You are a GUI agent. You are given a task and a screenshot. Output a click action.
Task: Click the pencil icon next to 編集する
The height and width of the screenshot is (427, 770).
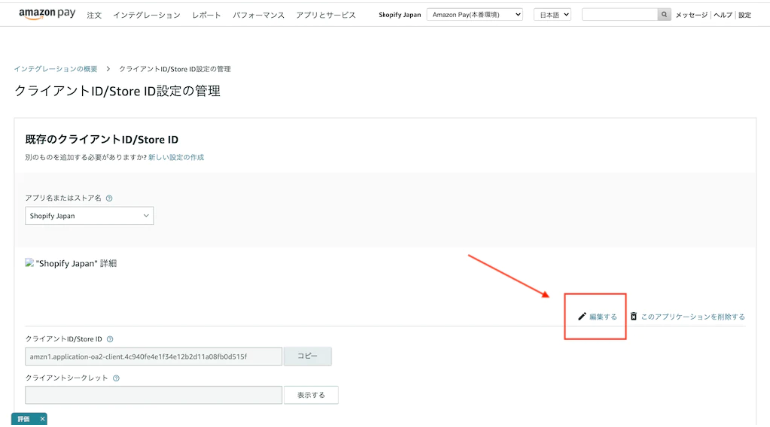[582, 317]
